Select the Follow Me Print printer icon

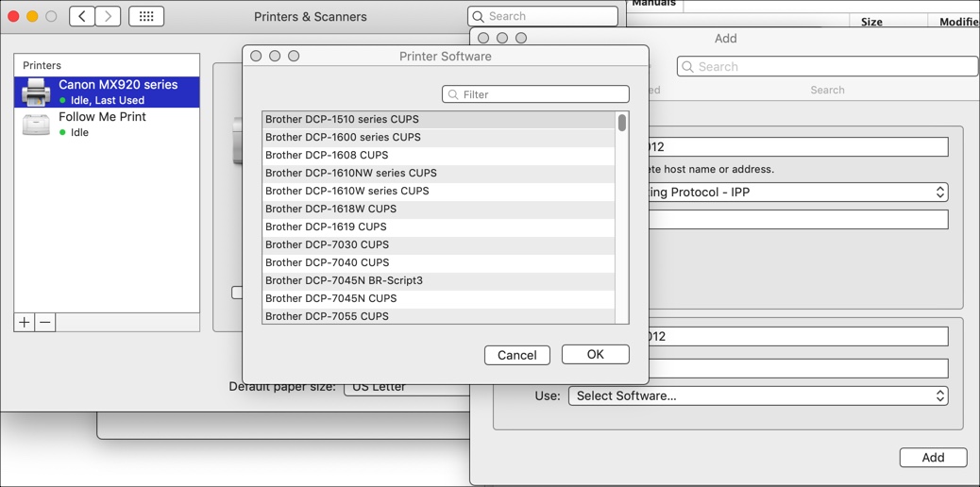[x=36, y=125]
